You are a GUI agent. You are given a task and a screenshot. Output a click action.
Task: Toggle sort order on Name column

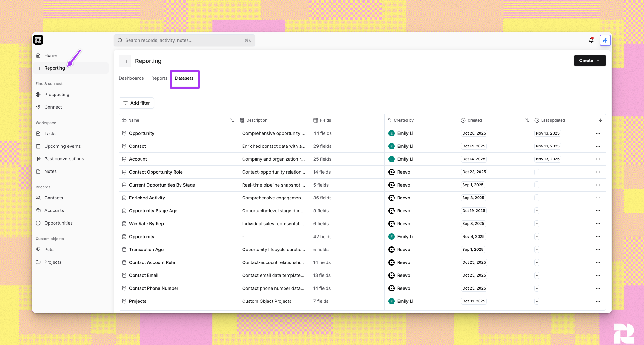pyautogui.click(x=232, y=120)
